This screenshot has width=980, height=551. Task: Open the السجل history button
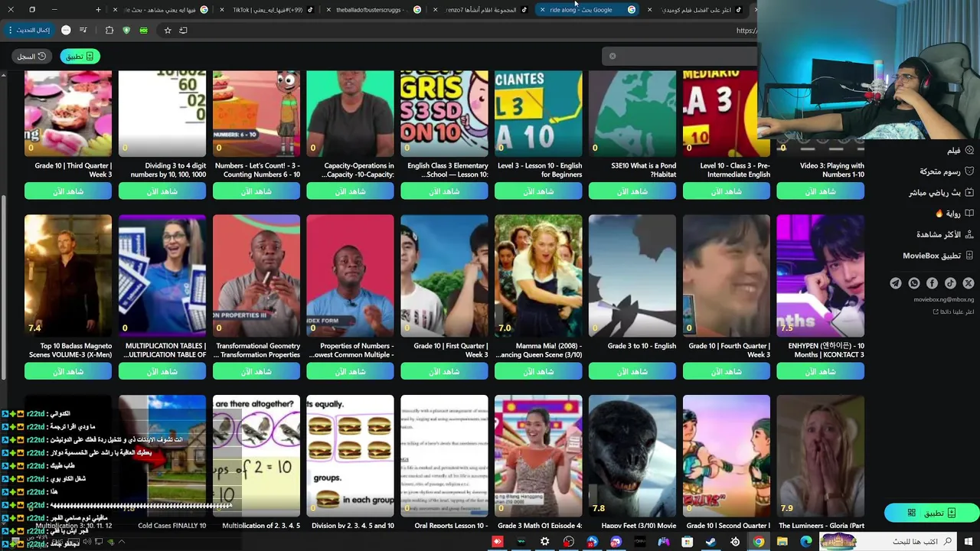[x=32, y=56]
